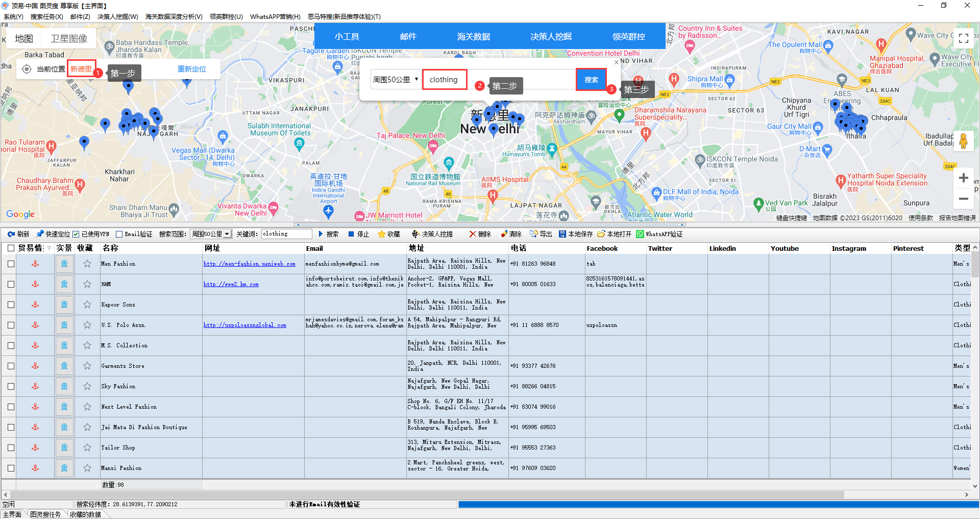Click map fullscreen icon
The image size is (980, 519).
tap(964, 38)
